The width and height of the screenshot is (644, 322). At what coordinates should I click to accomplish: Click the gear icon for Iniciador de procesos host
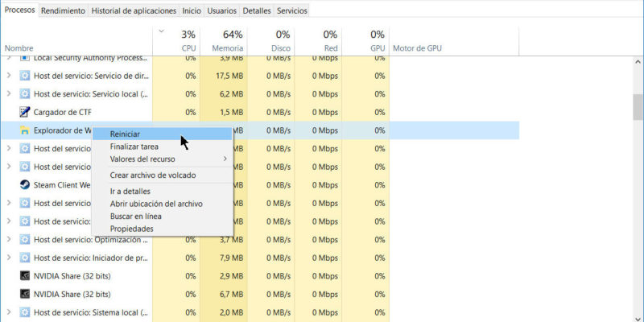click(x=25, y=258)
